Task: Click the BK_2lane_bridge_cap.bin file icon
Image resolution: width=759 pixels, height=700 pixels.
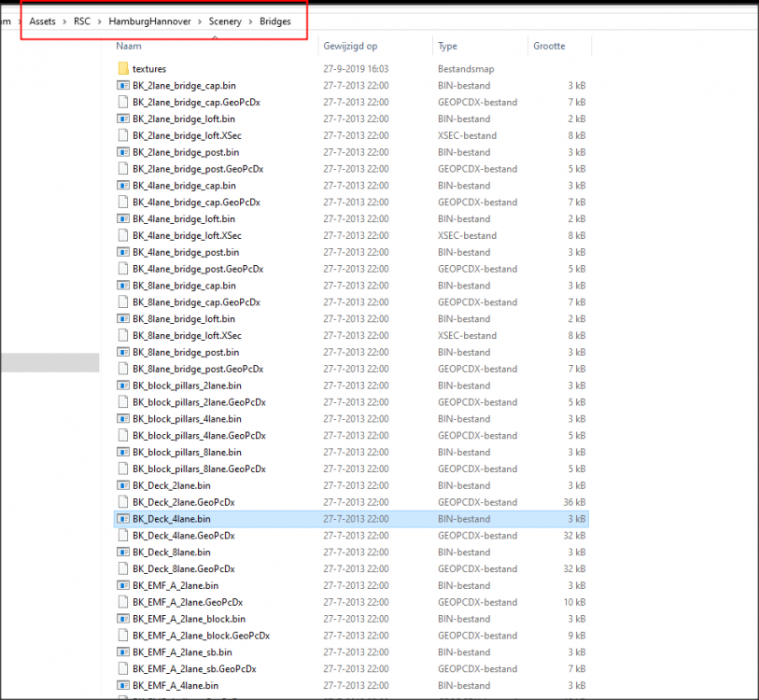Action: click(123, 86)
